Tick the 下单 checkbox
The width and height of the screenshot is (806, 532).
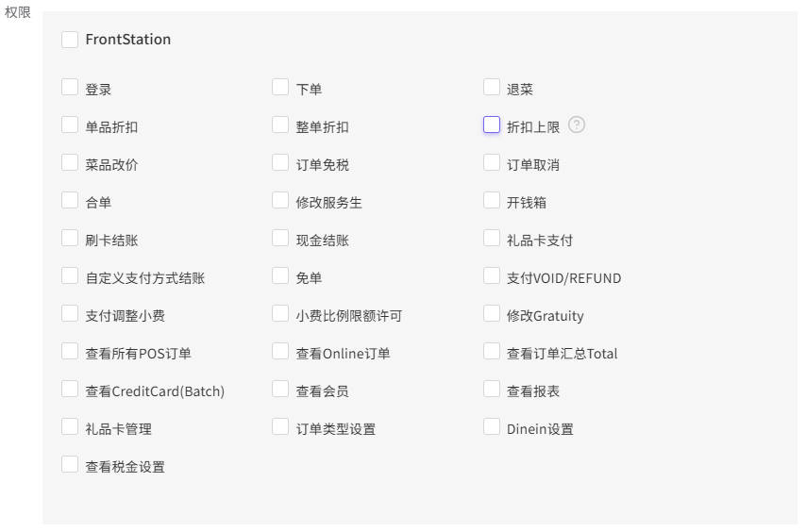280,88
